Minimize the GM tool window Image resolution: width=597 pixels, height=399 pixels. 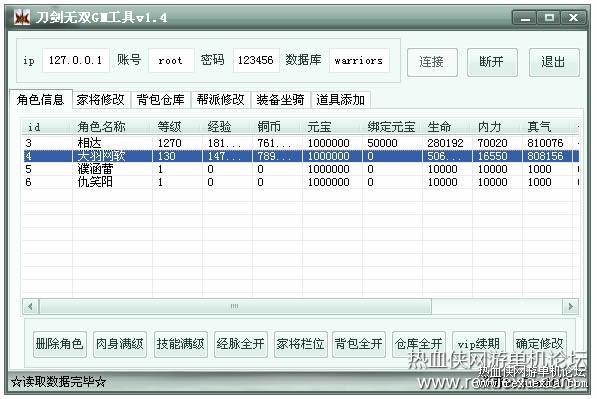(x=525, y=18)
